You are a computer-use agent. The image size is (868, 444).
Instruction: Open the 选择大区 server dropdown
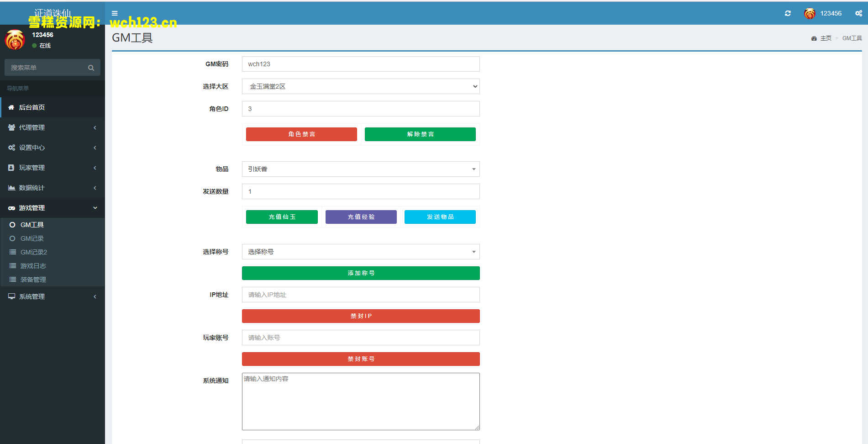(361, 86)
